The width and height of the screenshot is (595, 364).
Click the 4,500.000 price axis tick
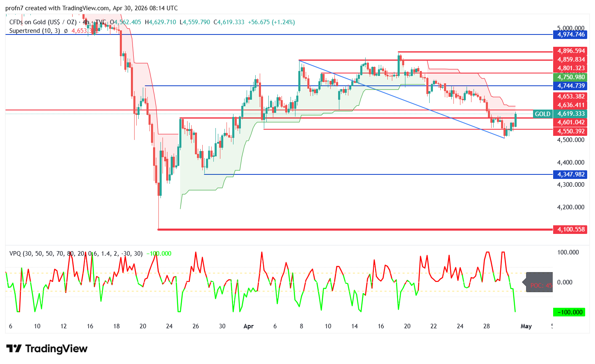(x=571, y=140)
